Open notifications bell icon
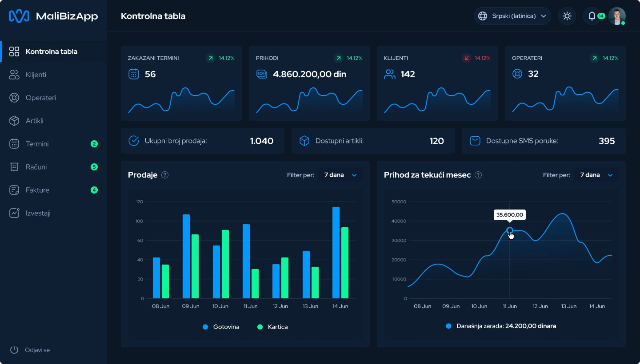The height and width of the screenshot is (364, 640). pyautogui.click(x=592, y=16)
